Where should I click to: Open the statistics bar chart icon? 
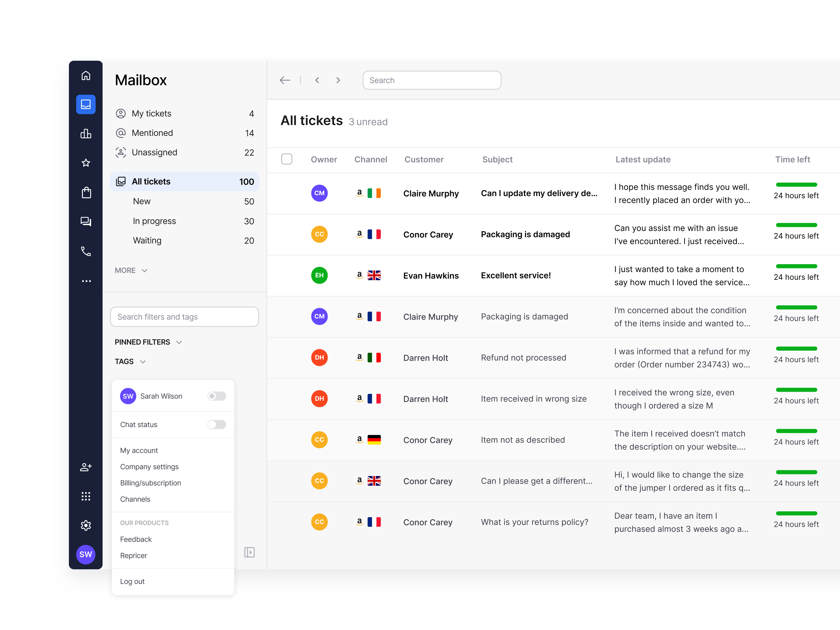tap(86, 134)
